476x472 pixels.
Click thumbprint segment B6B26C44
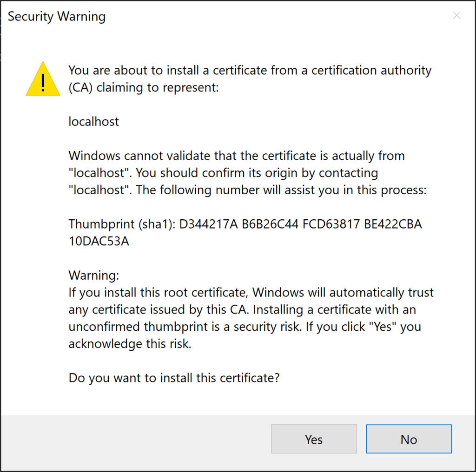(x=271, y=224)
